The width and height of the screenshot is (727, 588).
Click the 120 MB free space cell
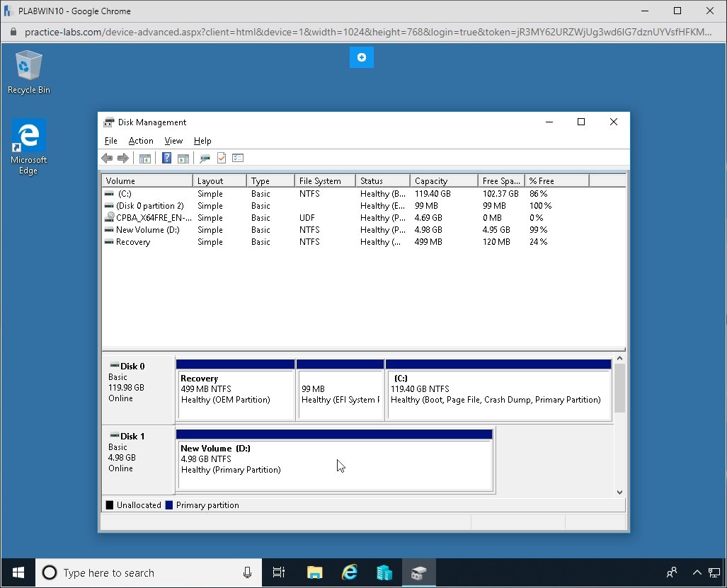click(x=496, y=242)
